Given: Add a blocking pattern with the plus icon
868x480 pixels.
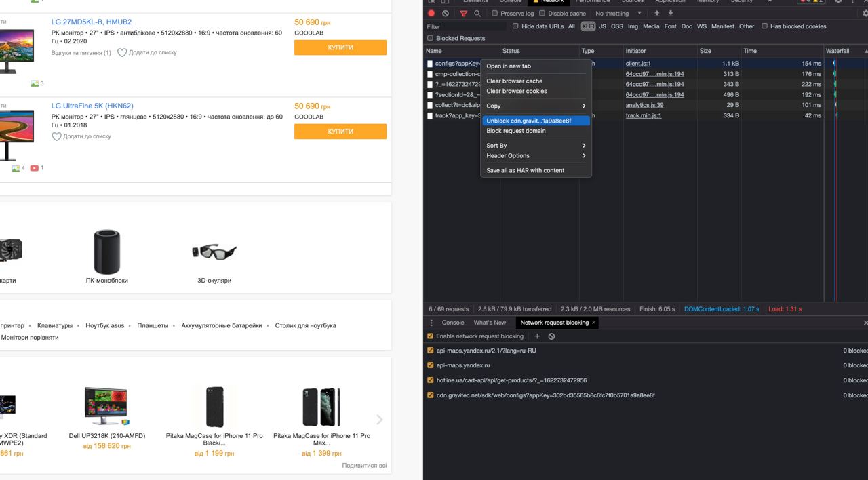Looking at the screenshot, I should [537, 336].
